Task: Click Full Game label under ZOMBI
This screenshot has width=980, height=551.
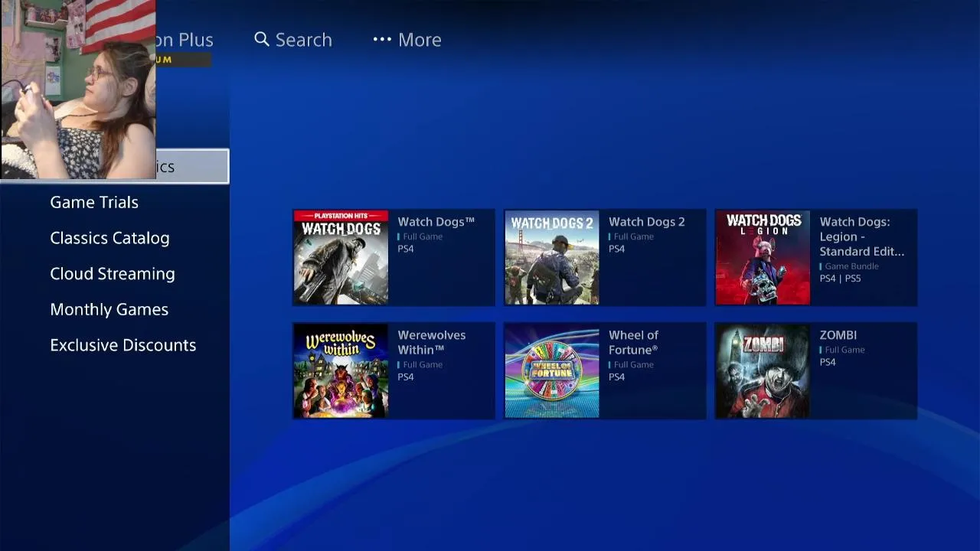Action: pos(844,349)
